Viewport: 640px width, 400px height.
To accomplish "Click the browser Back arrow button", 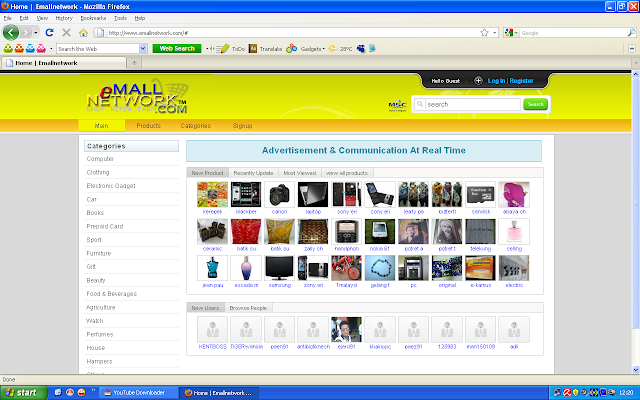I will 11,32.
